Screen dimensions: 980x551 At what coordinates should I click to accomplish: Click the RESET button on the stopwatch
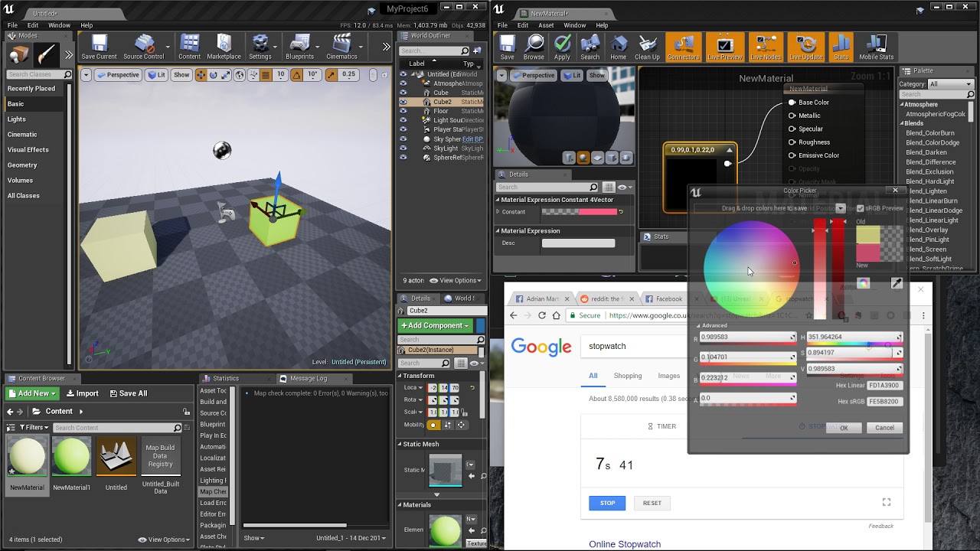click(x=652, y=503)
